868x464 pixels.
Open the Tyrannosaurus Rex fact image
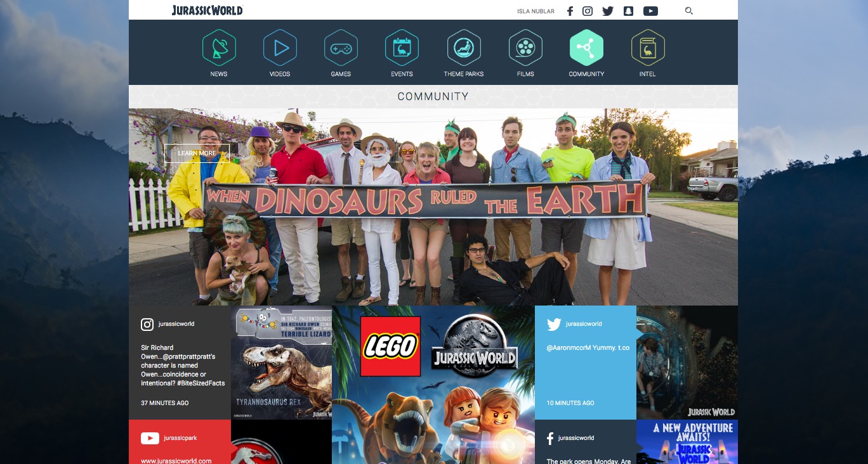pyautogui.click(x=281, y=363)
